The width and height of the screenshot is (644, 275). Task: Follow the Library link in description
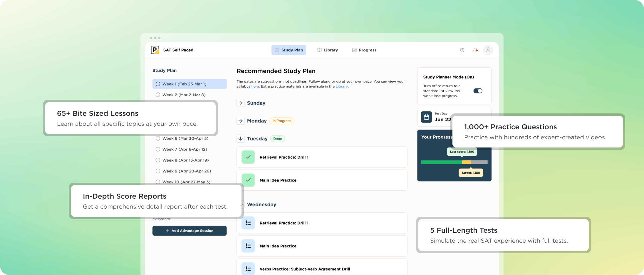coord(341,86)
